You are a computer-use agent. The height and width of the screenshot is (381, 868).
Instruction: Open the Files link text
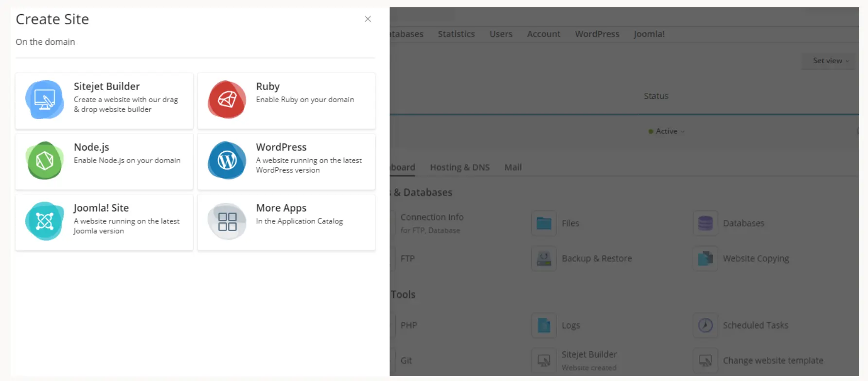570,223
